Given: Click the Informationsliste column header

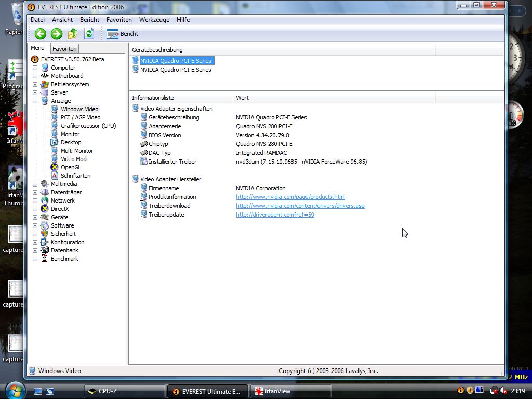Looking at the screenshot, I should (x=181, y=98).
